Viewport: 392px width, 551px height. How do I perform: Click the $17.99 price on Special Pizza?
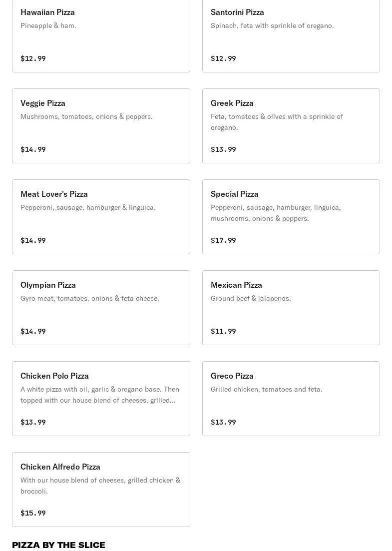(223, 240)
